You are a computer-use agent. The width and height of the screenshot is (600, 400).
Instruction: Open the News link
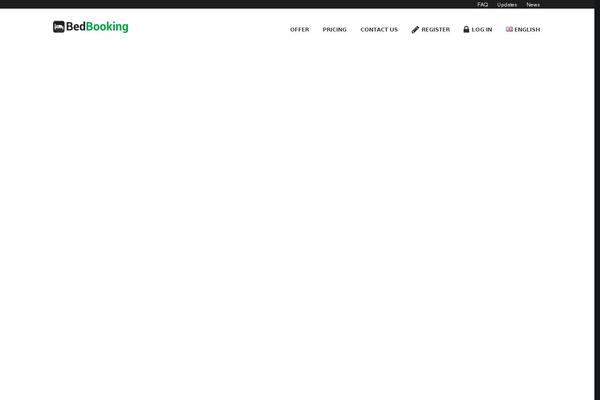533,5
